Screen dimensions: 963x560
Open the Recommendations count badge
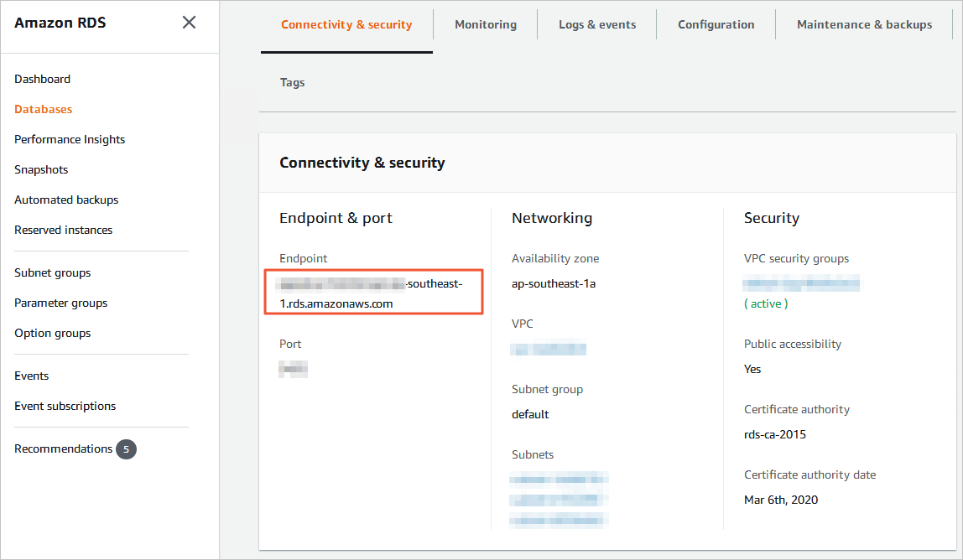[126, 449]
